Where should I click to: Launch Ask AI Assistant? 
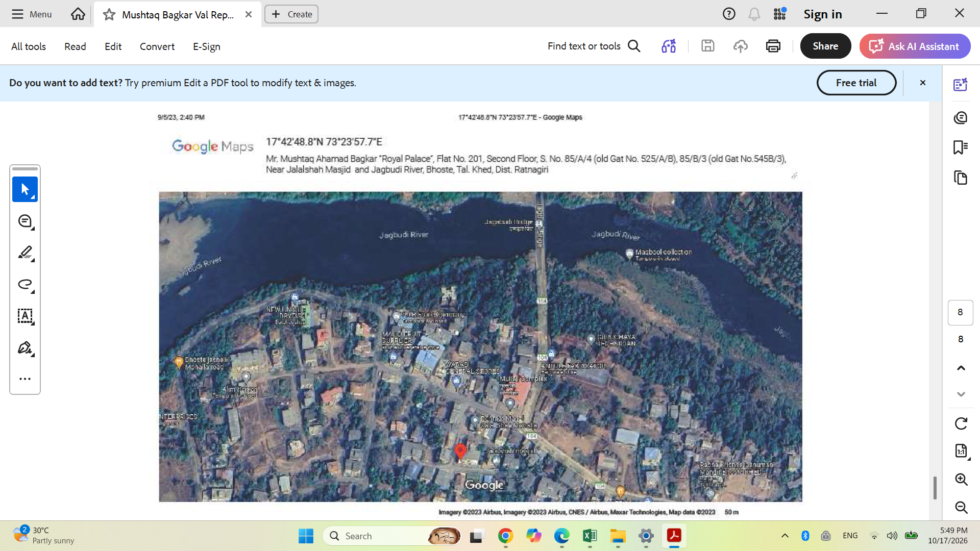coord(915,46)
